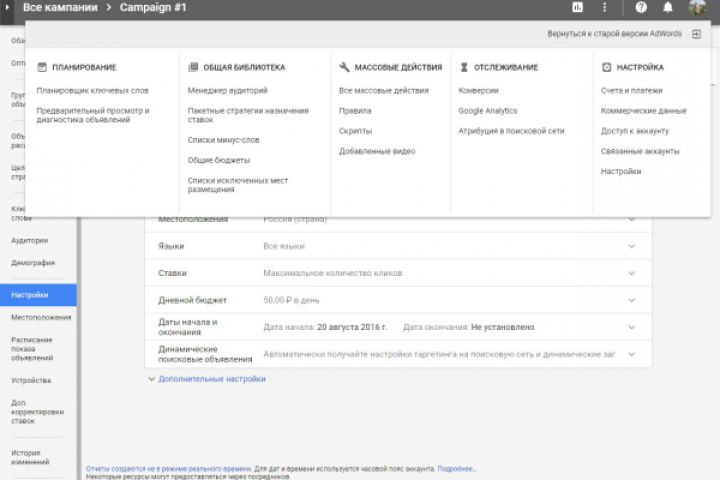Click the three-dot more options icon
This screenshot has height=480, width=720.
pos(604,7)
